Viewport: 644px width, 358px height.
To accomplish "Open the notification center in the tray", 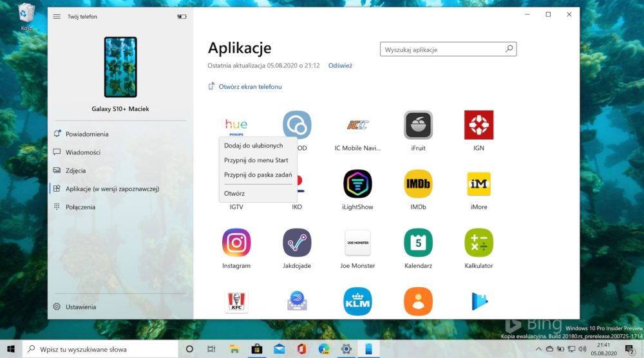I will [630, 350].
